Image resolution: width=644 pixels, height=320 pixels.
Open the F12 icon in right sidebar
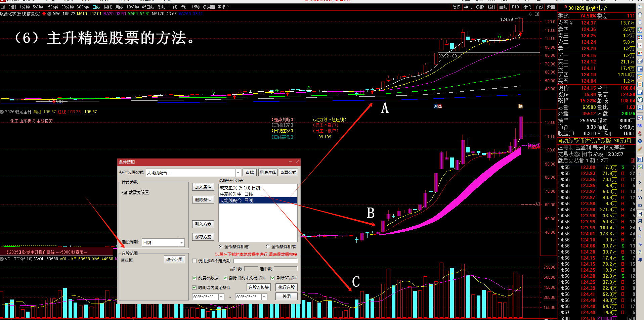tap(640, 92)
